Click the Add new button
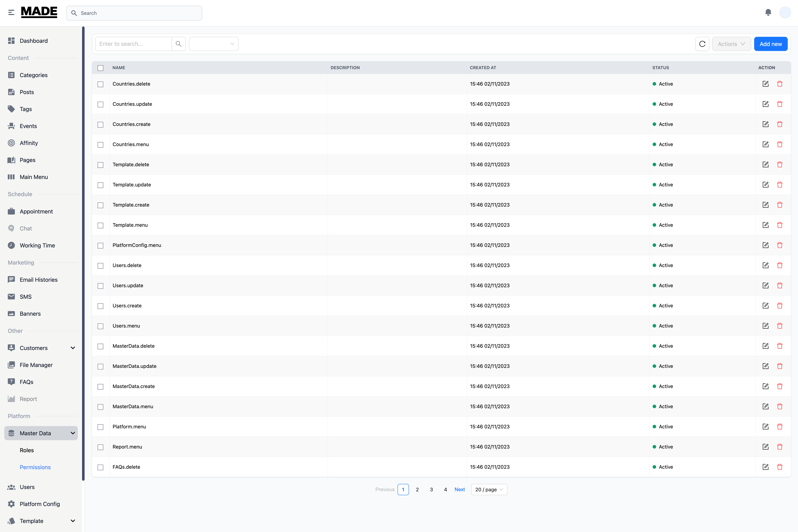 771,44
